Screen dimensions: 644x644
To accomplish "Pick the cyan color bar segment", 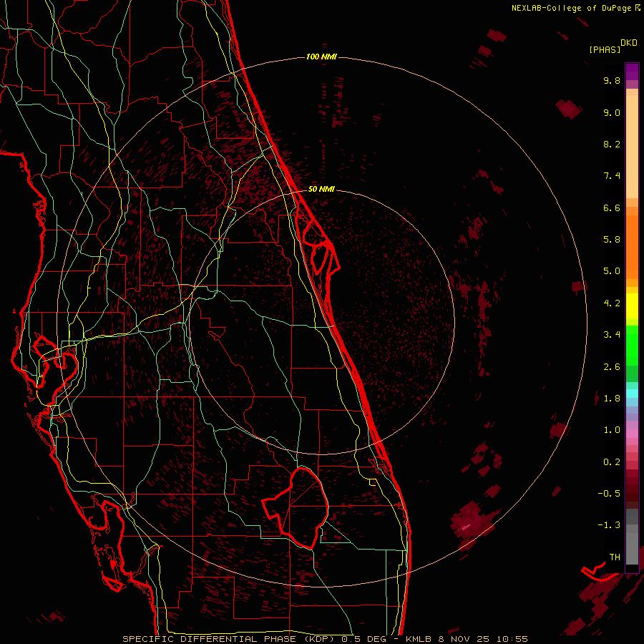I will click(632, 394).
